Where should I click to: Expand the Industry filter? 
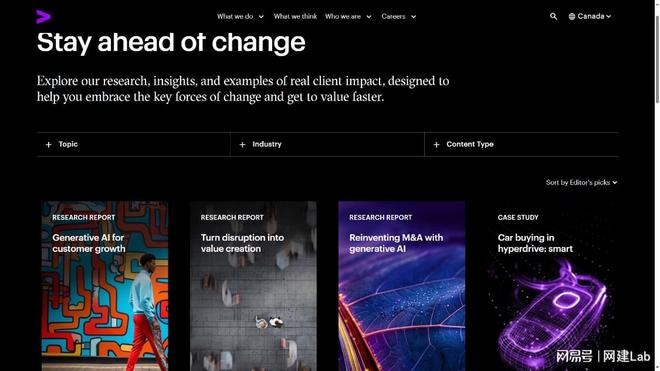[x=327, y=144]
